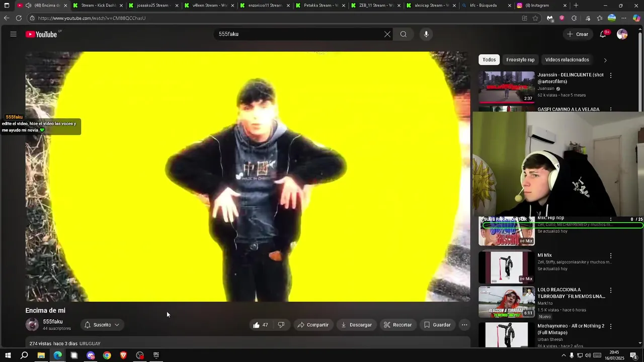The image size is (644, 362).
Task: Download the video with Descargar
Action: tap(356, 325)
